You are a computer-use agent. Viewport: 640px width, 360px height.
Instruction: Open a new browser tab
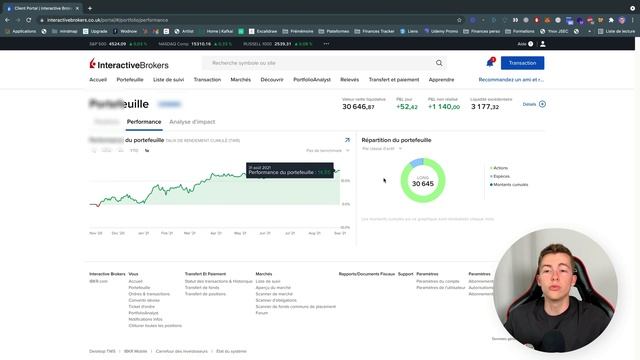point(90,8)
